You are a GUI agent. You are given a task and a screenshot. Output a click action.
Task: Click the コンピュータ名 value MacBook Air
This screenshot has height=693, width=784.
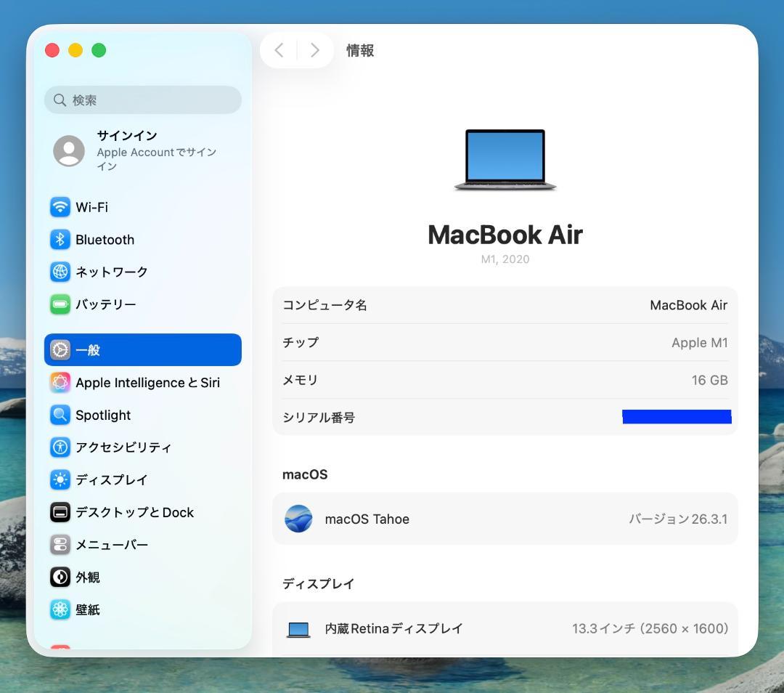(x=688, y=305)
